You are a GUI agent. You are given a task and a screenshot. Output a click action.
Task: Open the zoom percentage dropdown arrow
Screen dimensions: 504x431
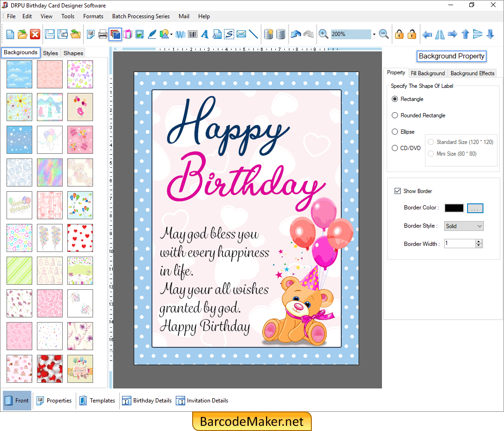(374, 35)
